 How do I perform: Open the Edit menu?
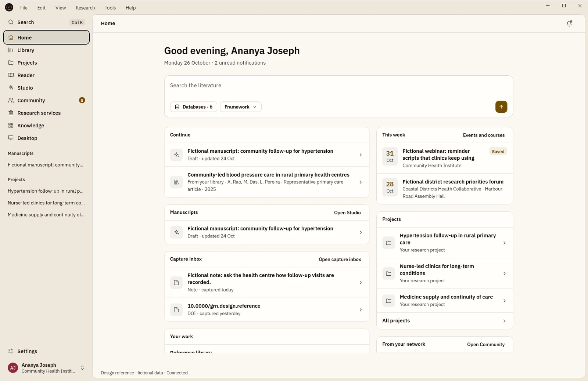pyautogui.click(x=42, y=8)
